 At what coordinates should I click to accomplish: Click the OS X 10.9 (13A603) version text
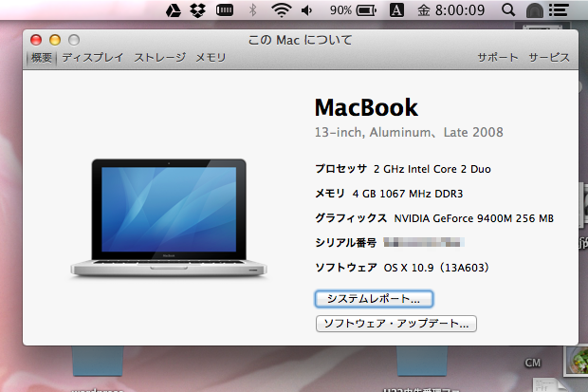[x=436, y=268]
